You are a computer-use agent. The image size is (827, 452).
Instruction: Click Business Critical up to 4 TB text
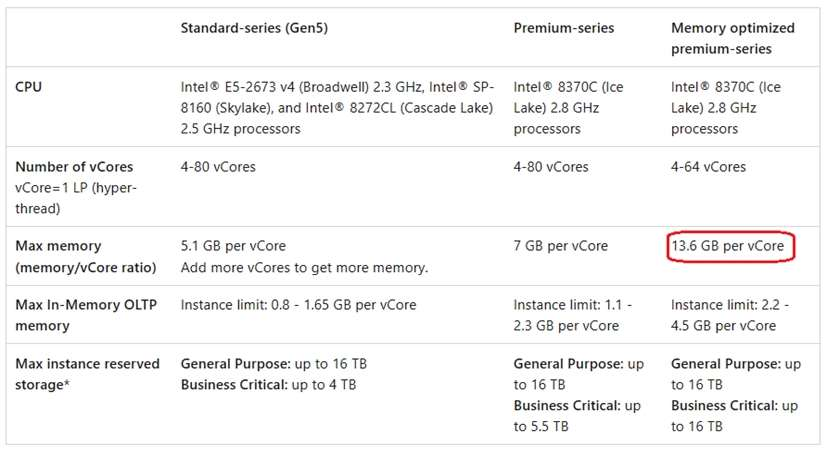(x=267, y=385)
